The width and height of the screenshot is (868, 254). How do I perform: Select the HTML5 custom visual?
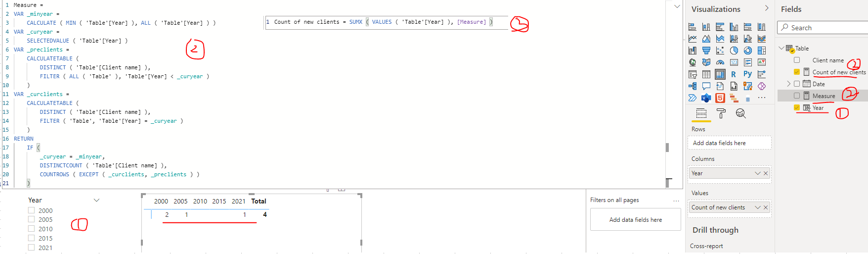coord(720,98)
